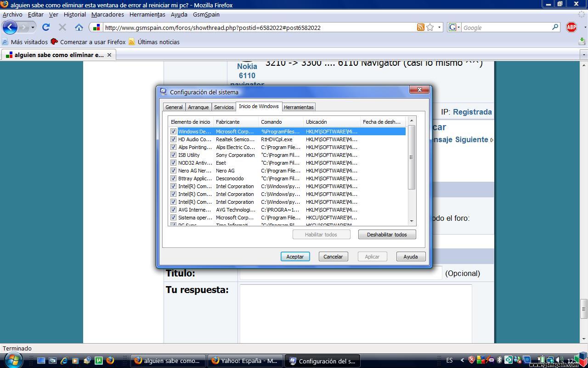Image resolution: width=588 pixels, height=368 pixels.
Task: Click the downloads arrow on bookmarks bar
Action: [582, 41]
